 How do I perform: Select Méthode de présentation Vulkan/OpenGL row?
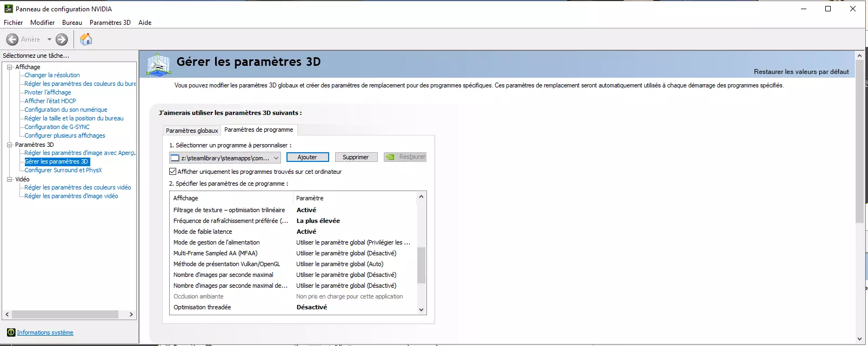pos(293,264)
